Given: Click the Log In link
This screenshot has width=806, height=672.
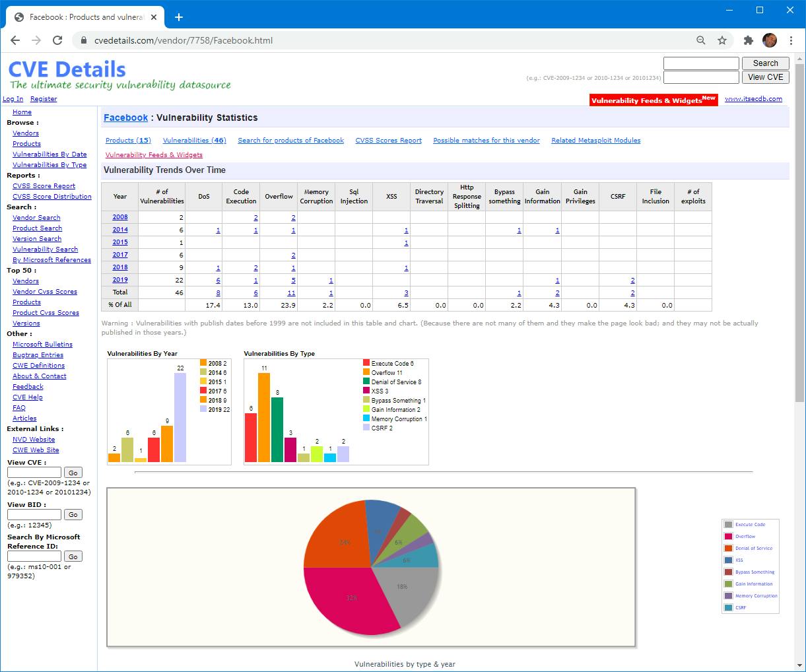Looking at the screenshot, I should point(13,99).
